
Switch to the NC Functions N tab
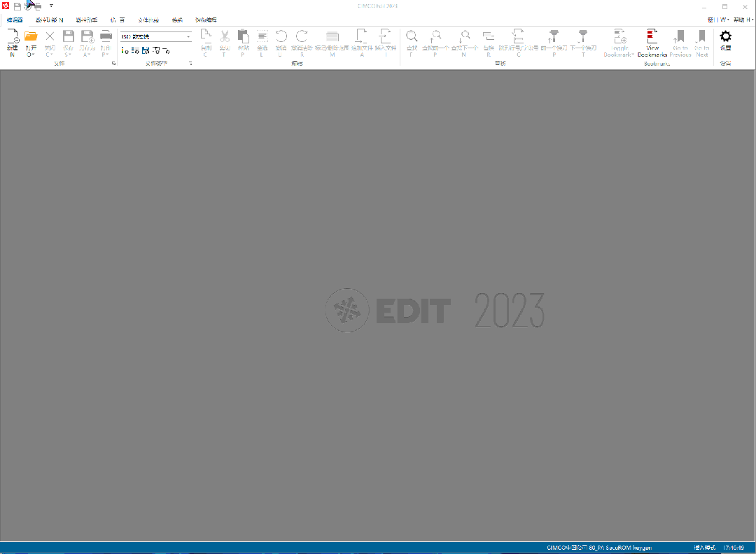click(x=50, y=20)
